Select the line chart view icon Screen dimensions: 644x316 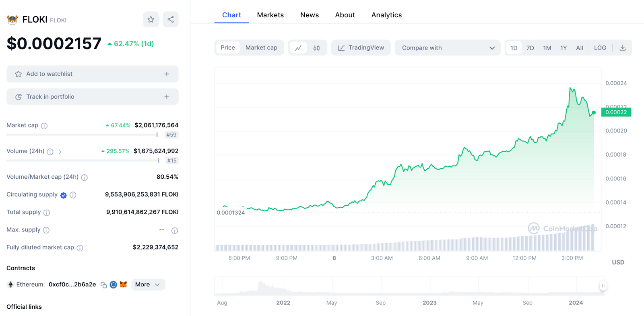298,48
